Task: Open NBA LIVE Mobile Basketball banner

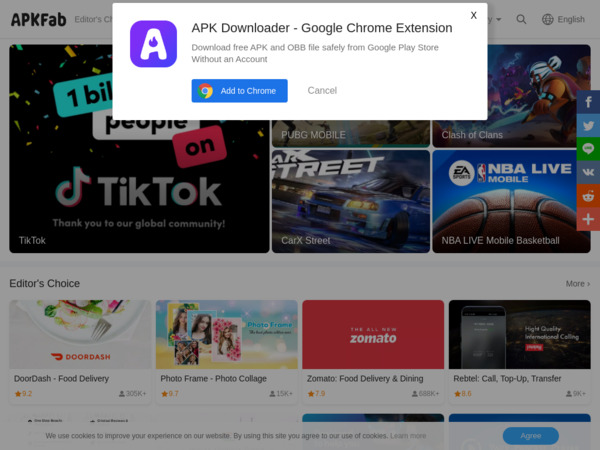Action: click(512, 201)
